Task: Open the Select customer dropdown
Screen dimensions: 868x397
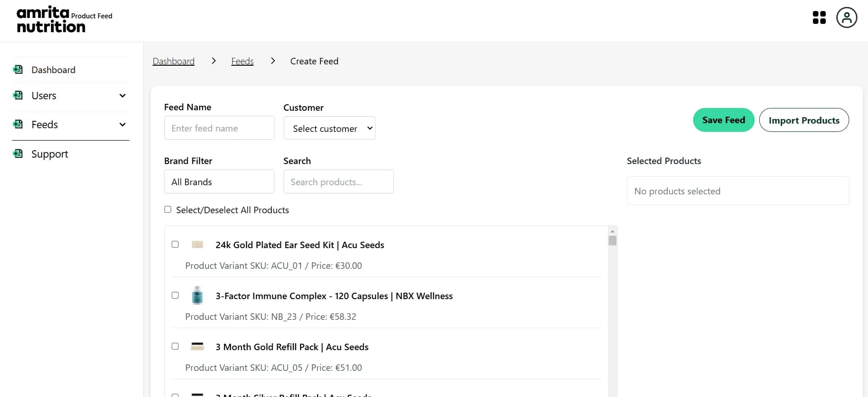Action: point(329,128)
